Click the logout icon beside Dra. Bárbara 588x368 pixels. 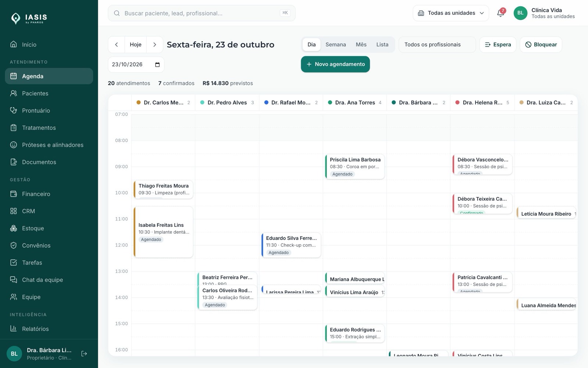tap(84, 354)
